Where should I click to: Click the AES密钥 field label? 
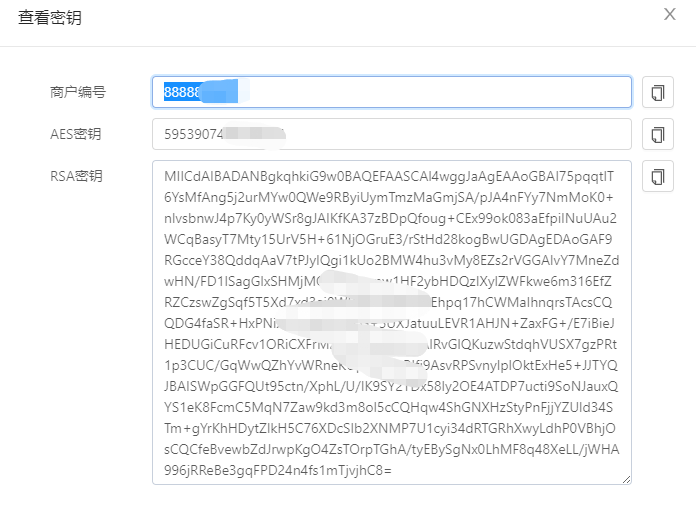click(x=75, y=134)
